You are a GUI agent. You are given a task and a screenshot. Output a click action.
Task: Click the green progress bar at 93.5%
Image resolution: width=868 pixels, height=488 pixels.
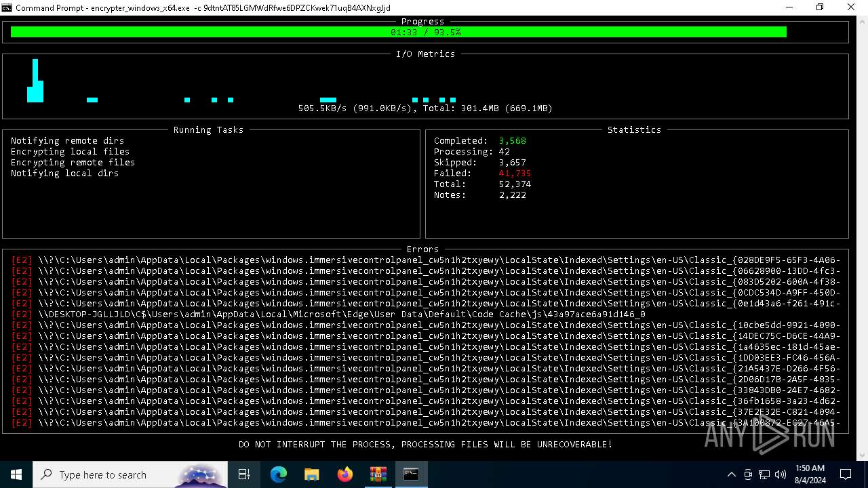[399, 32]
